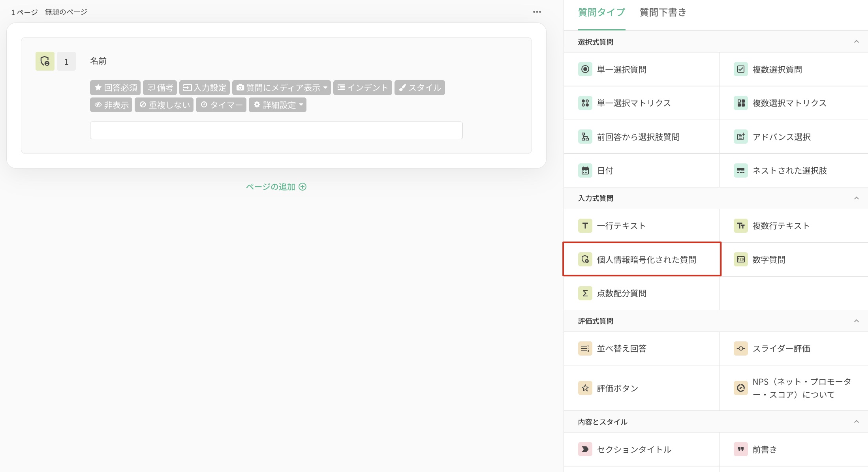This screenshot has height=472, width=868.
Task: Add セクションタイトル via its arrow icon
Action: coord(585,449)
